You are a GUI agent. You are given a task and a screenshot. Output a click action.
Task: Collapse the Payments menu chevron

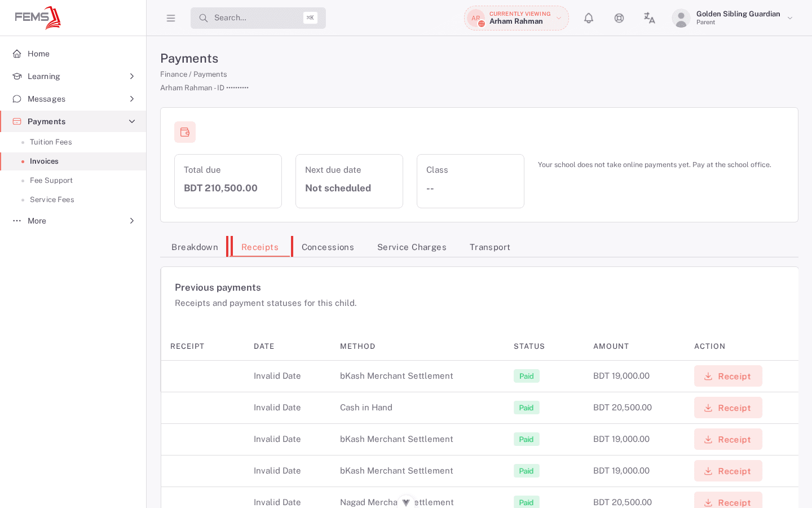[132, 121]
